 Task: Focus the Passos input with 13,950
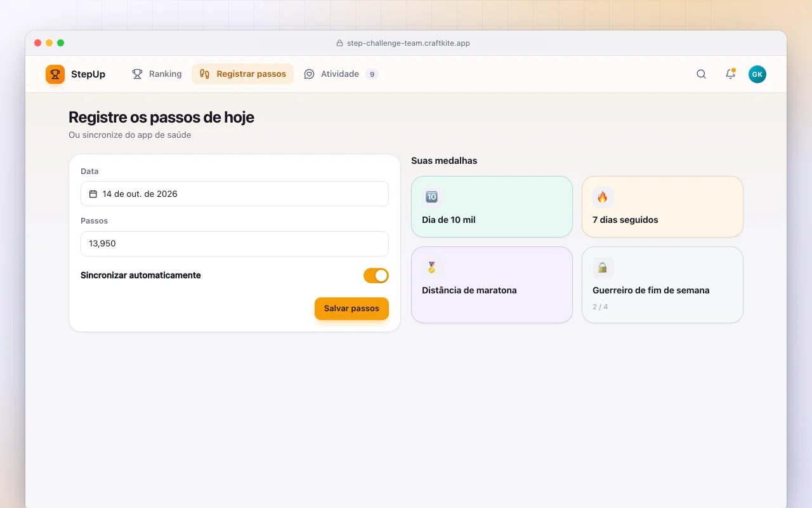235,244
